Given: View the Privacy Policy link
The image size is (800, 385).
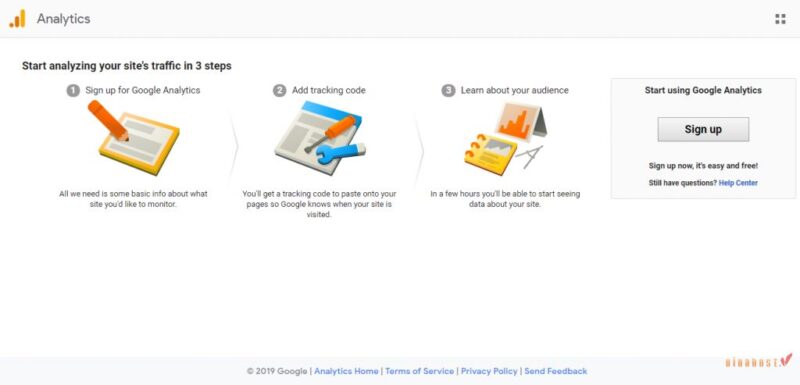Looking at the screenshot, I should 489,371.
